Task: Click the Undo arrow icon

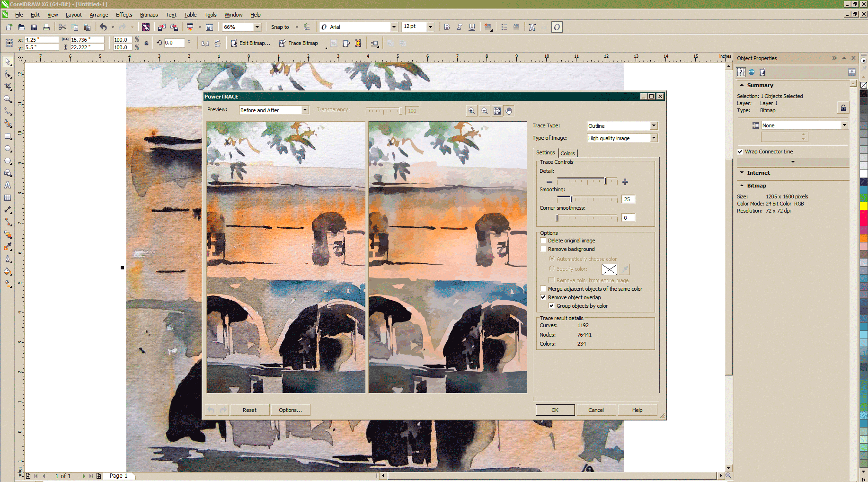Action: (x=103, y=27)
